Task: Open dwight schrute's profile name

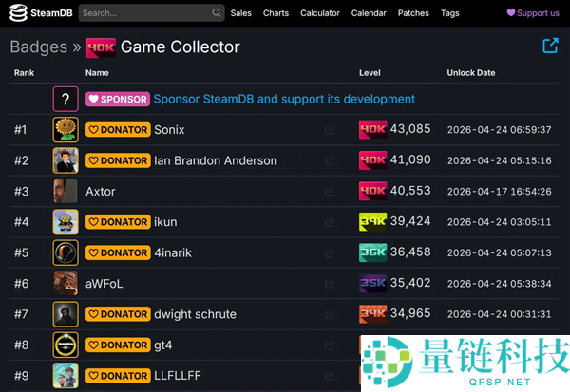Action: click(195, 314)
